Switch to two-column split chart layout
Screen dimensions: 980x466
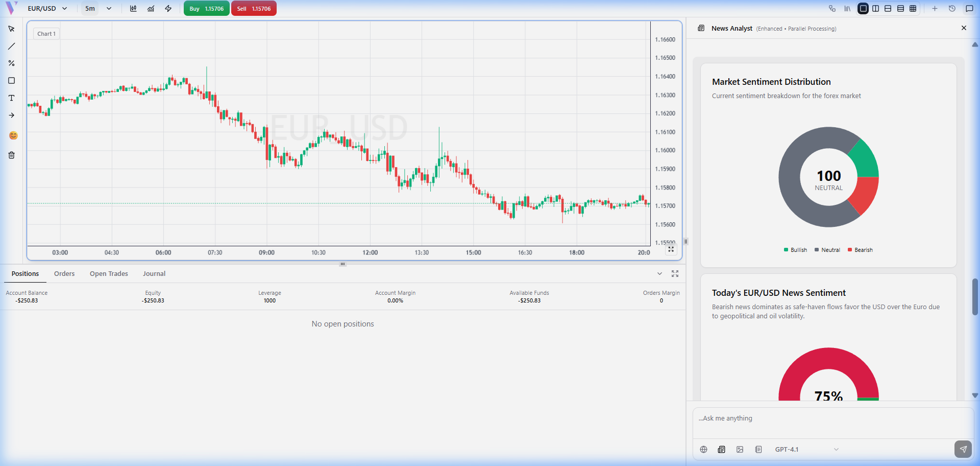coord(875,9)
